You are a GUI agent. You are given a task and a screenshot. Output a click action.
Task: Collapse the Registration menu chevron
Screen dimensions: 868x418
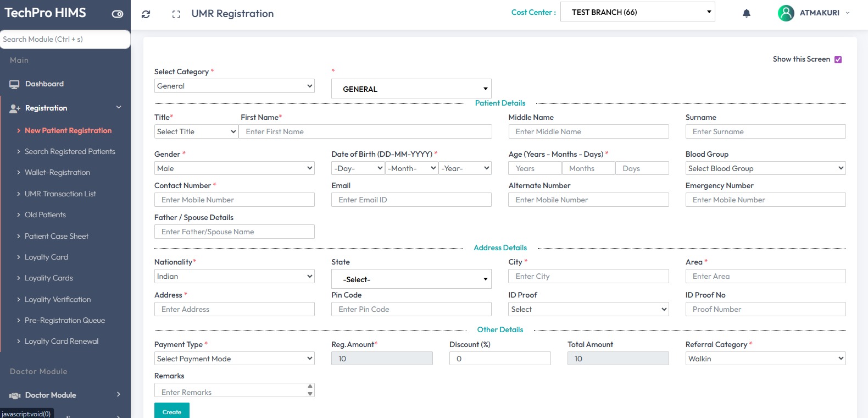tap(119, 107)
